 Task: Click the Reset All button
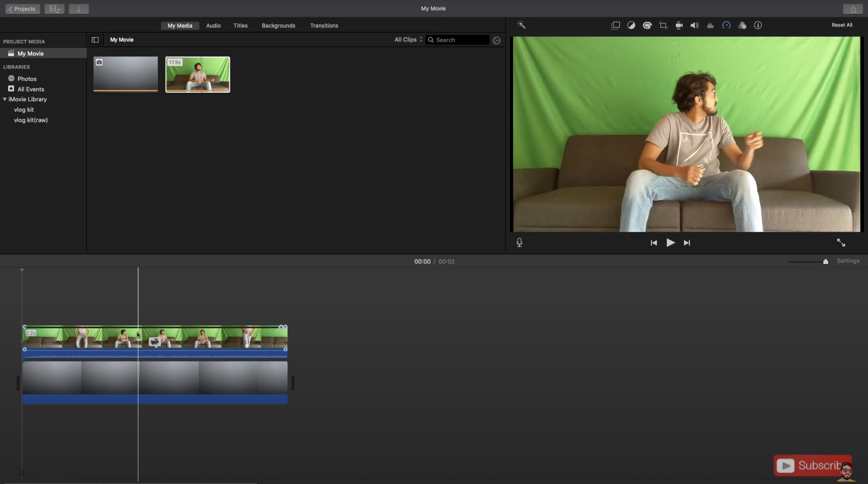click(x=842, y=25)
